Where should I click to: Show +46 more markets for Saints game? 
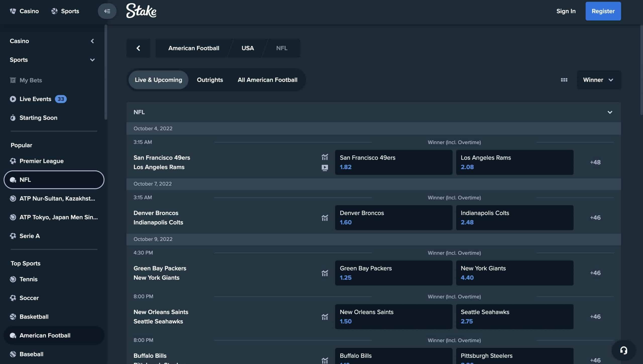pos(595,317)
